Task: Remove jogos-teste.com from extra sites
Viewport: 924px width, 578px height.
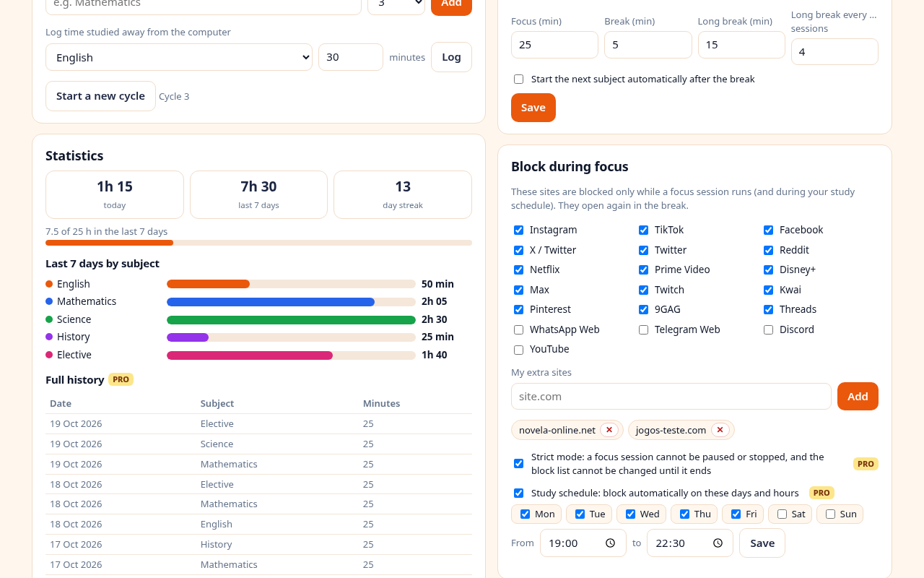Action: pos(720,430)
